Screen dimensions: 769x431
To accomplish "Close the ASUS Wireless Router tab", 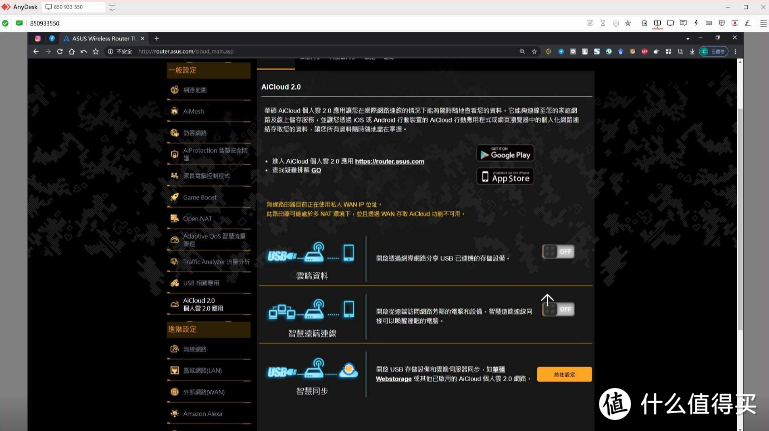I will click(x=143, y=38).
